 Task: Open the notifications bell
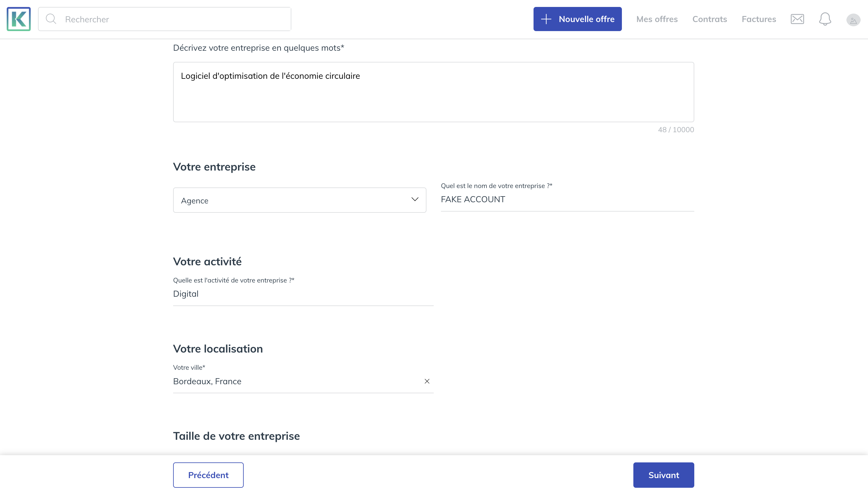[825, 19]
